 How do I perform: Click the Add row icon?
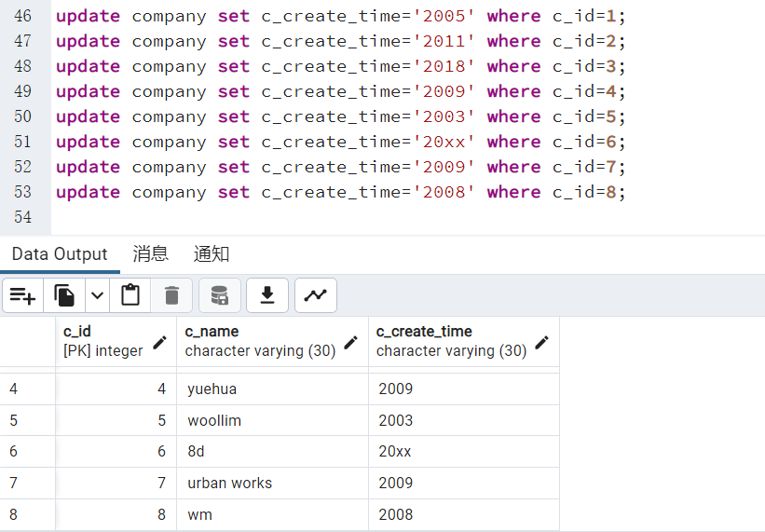pyautogui.click(x=23, y=295)
